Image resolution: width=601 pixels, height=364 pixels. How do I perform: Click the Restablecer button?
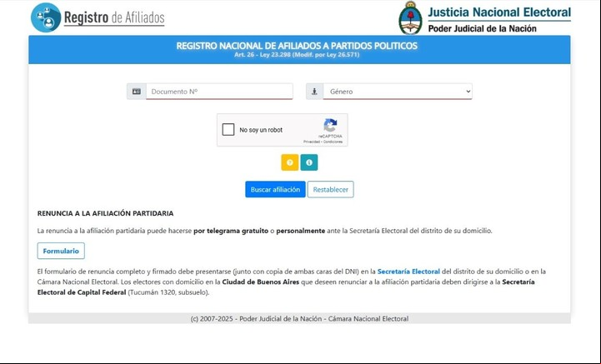tap(330, 190)
